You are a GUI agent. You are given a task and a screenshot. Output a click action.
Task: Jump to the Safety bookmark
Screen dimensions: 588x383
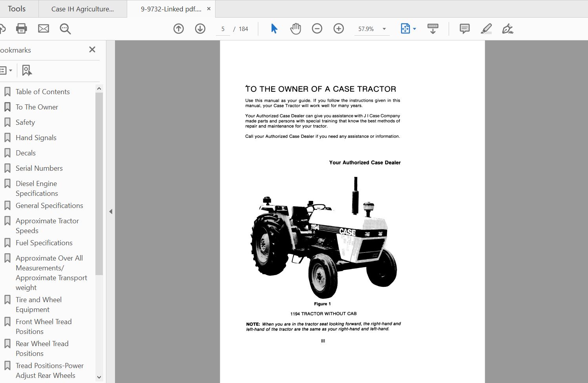click(x=25, y=122)
